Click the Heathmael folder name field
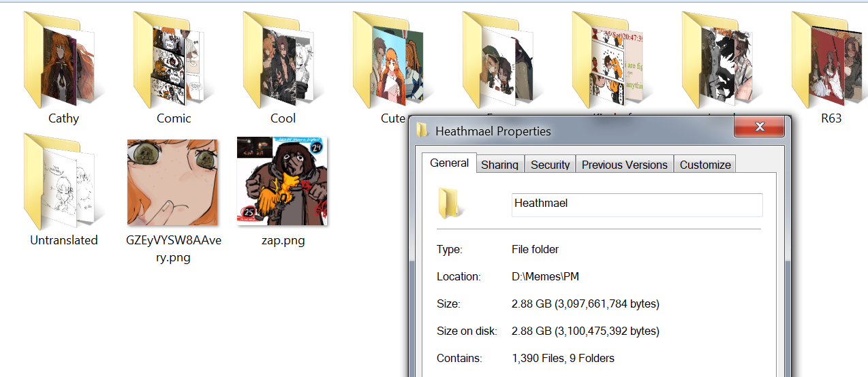The height and width of the screenshot is (377, 868). [x=637, y=203]
